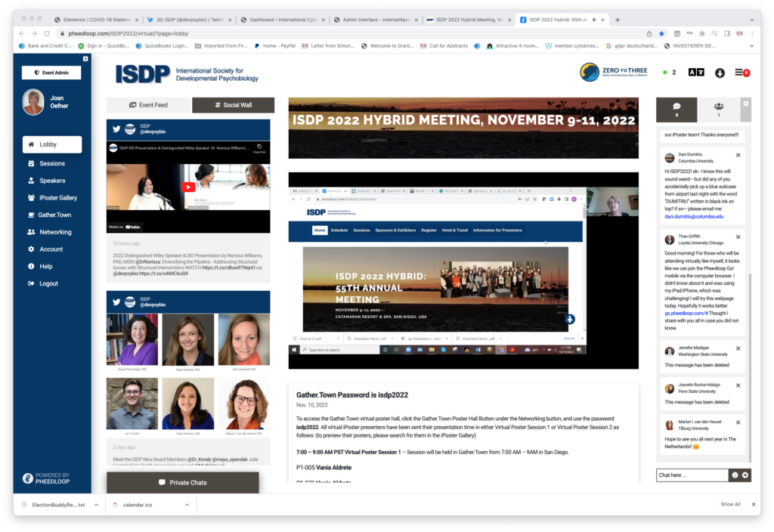
Task: Click Joan Oefner's profile photo
Action: (33, 102)
